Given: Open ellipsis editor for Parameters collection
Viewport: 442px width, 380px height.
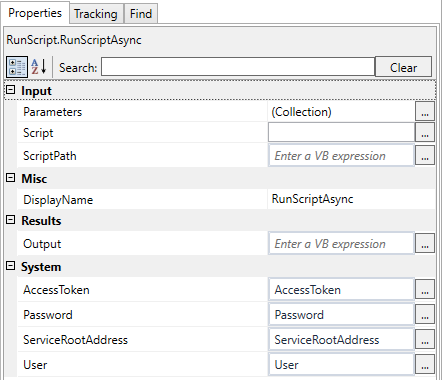Looking at the screenshot, I should coord(425,111).
